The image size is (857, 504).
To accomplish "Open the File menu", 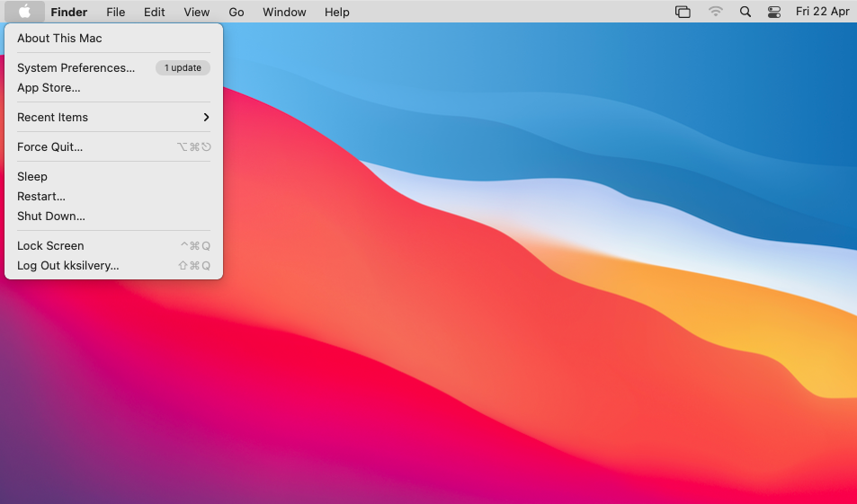I will click(x=115, y=12).
